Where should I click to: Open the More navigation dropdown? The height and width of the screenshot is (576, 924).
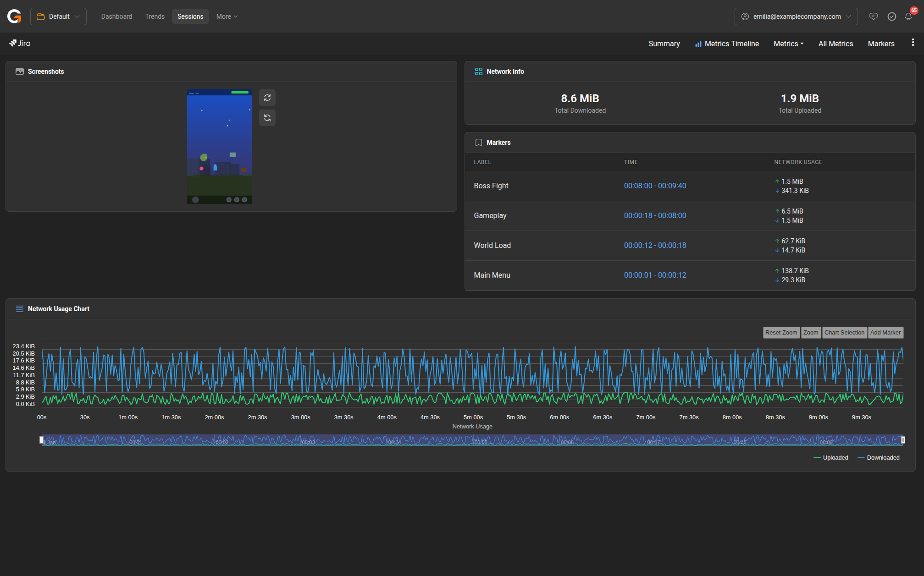(x=227, y=16)
